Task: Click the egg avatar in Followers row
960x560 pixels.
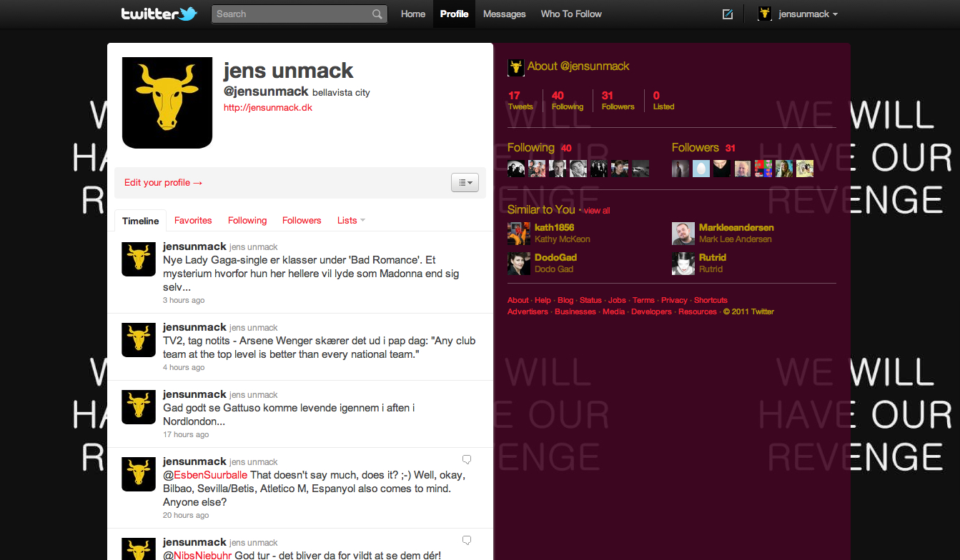Action: [x=701, y=169]
